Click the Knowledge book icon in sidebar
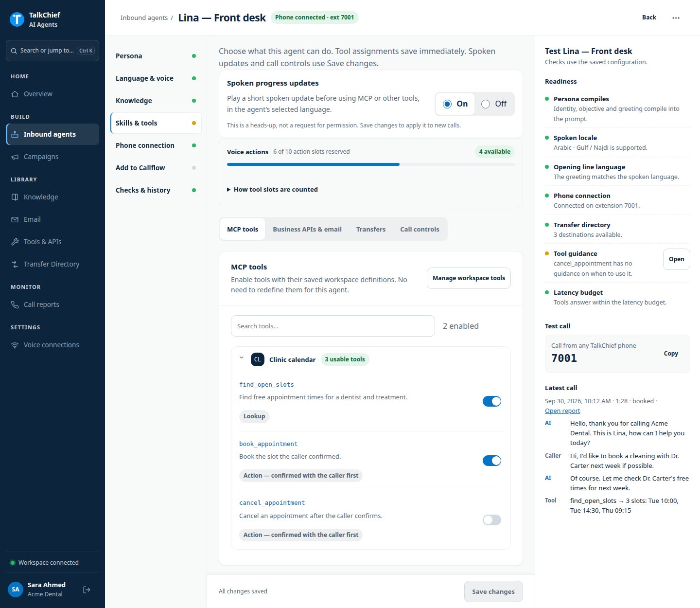The height and width of the screenshot is (608, 700). [15, 197]
